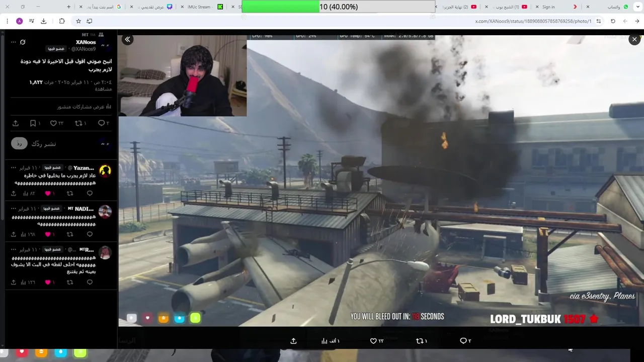Screen dimensions: 644x362
Task: Open the Chrome downloads icon
Action: pyautogui.click(x=44, y=21)
